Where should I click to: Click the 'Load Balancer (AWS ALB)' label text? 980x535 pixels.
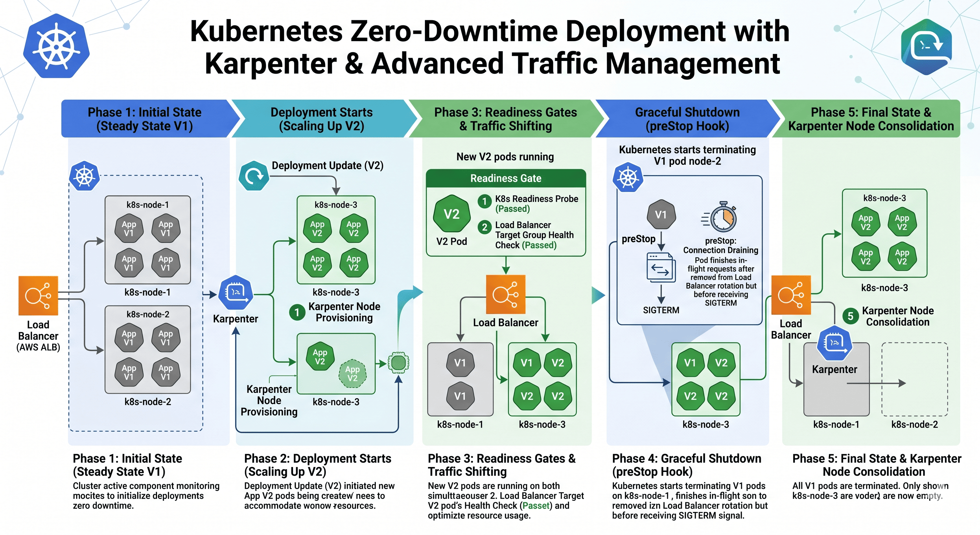[38, 336]
